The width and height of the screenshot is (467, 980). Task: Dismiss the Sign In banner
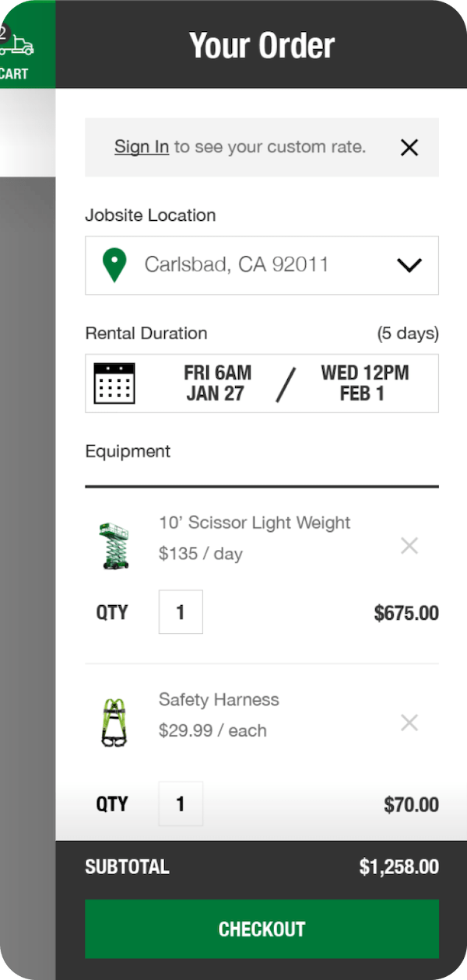[409, 147]
